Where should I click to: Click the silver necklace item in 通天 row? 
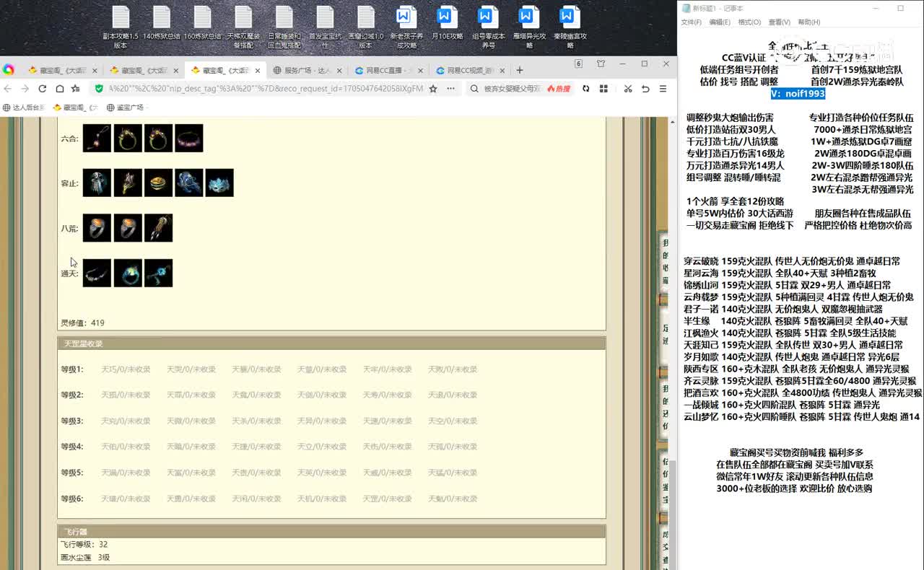97,273
